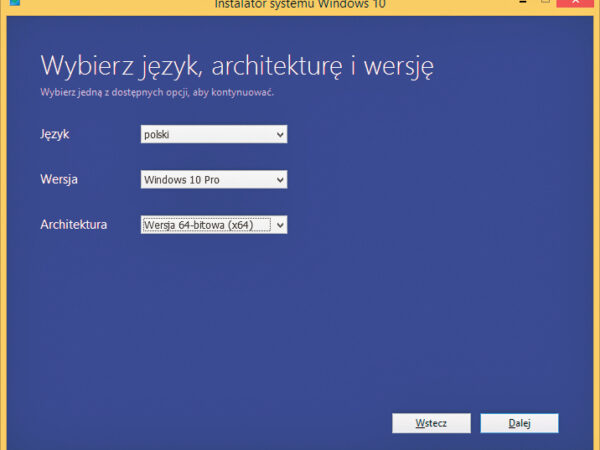The height and width of the screenshot is (450, 600).
Task: Click the empty blue area below Architektura
Action: point(300,320)
